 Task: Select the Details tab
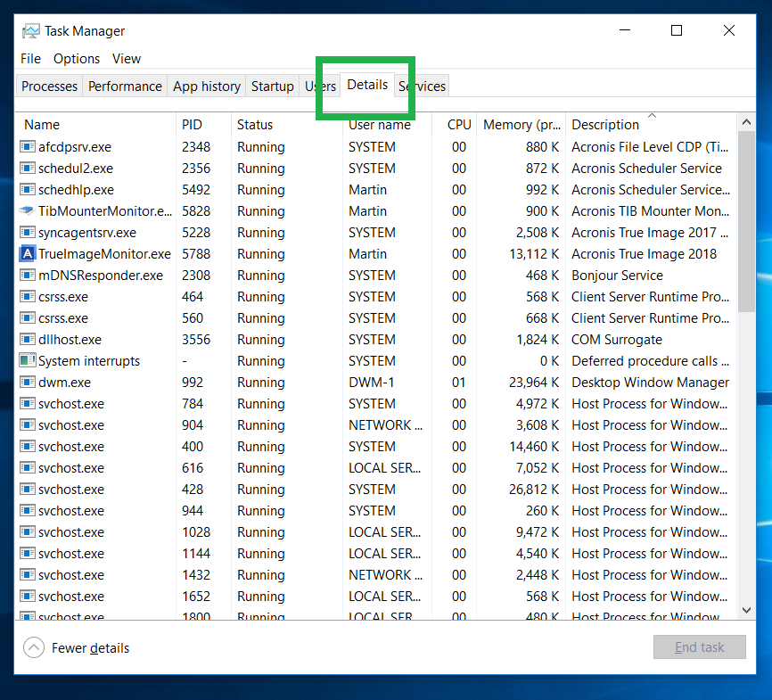(x=367, y=85)
